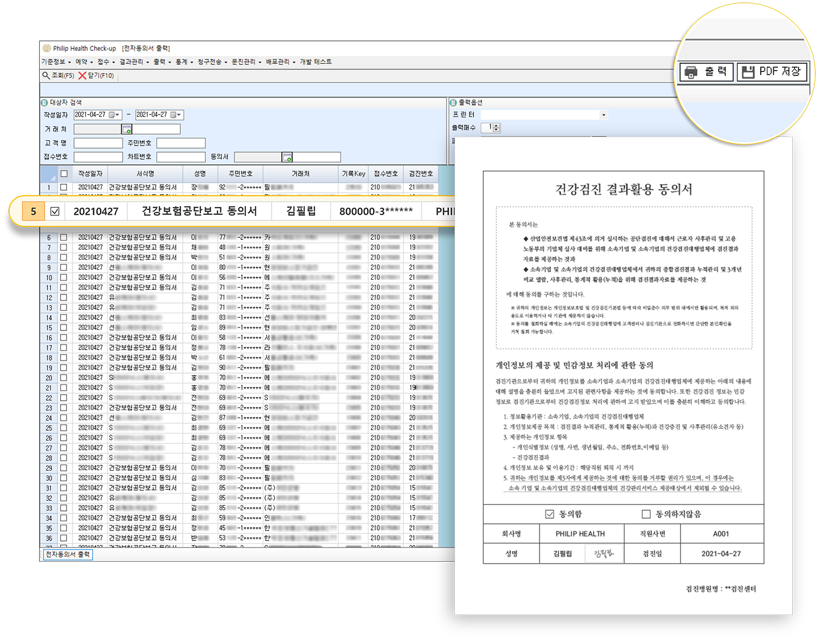Image resolution: width=818 pixels, height=644 pixels.
Task: Open the end 작성일자 date picker dropdown
Action: pos(177,115)
